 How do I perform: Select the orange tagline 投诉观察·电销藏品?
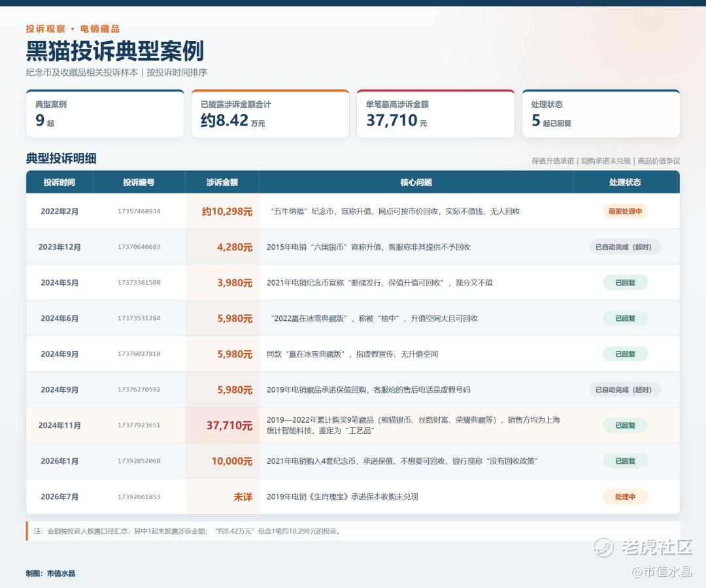click(x=73, y=29)
